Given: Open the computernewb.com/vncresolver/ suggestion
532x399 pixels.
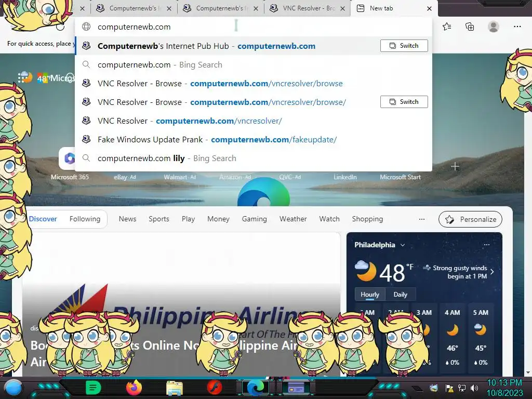Looking at the screenshot, I should pyautogui.click(x=253, y=121).
